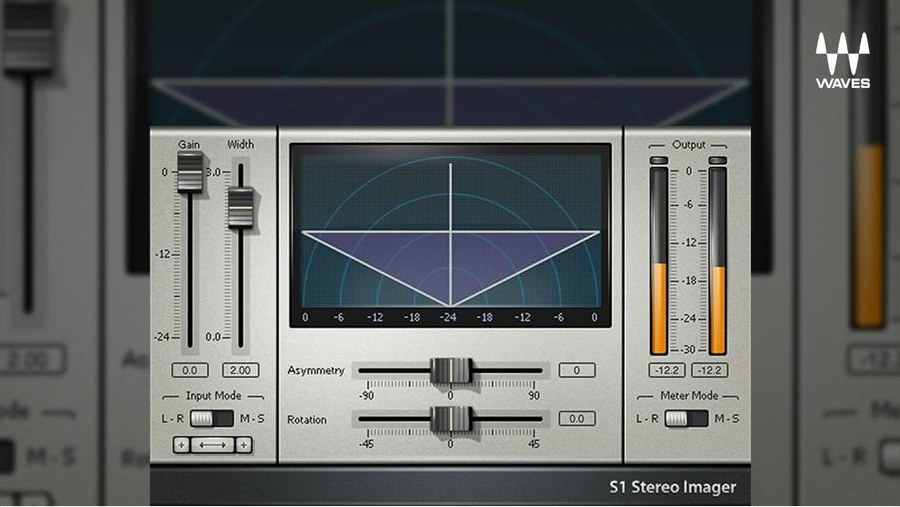Select the Rotation value field showing 0.0
The image size is (900, 507).
[577, 419]
